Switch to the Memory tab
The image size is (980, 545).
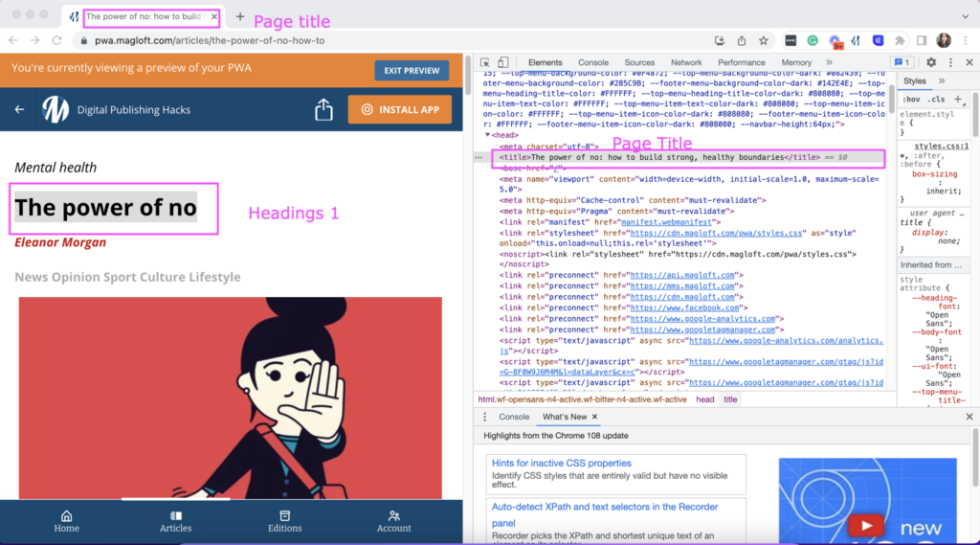click(x=796, y=62)
